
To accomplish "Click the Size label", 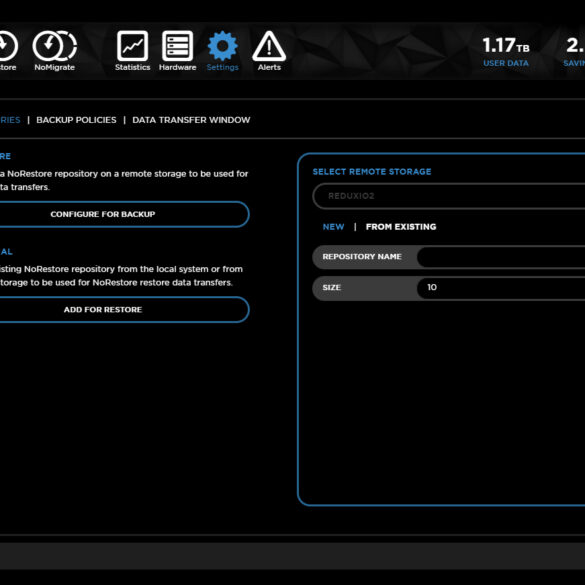I will pyautogui.click(x=331, y=288).
